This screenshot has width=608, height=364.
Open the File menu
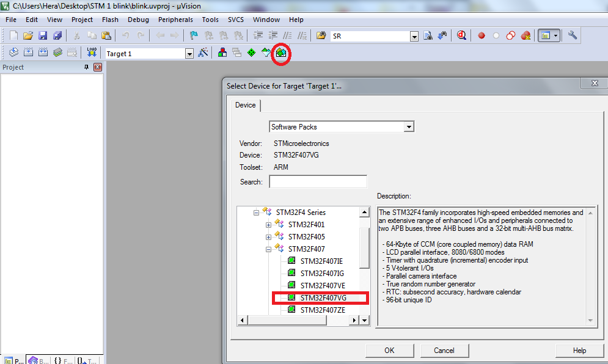coord(11,20)
